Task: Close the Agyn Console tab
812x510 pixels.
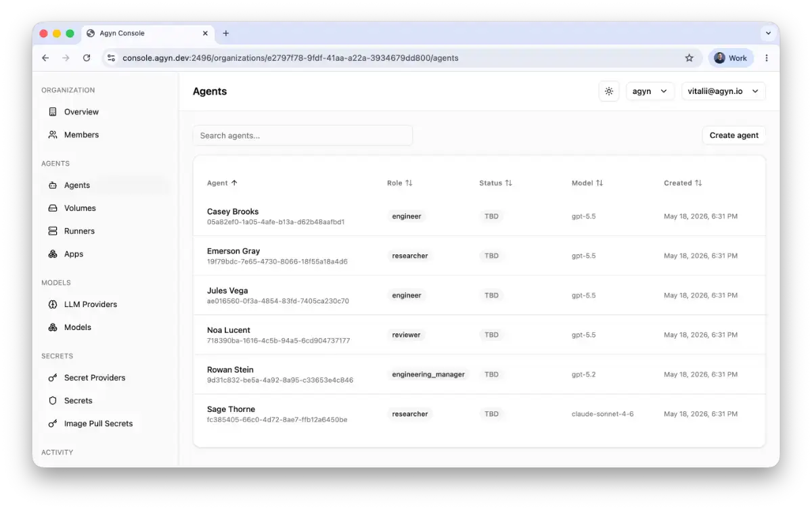Action: click(x=206, y=33)
